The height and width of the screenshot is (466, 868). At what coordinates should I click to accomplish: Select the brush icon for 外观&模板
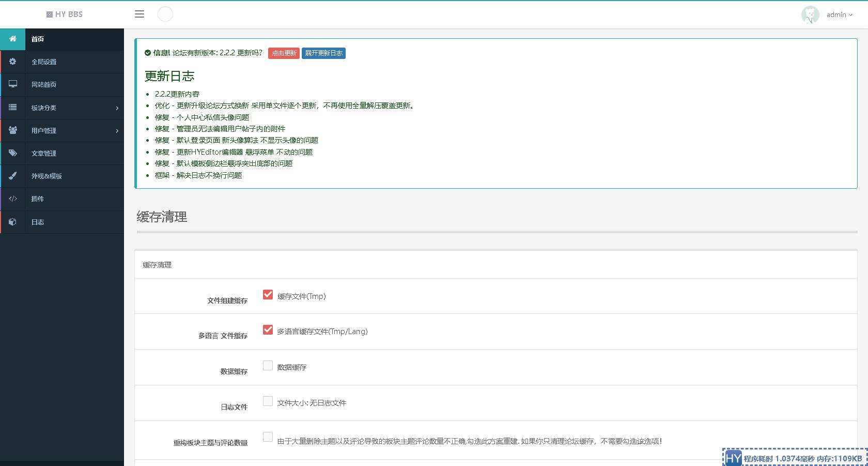12,176
